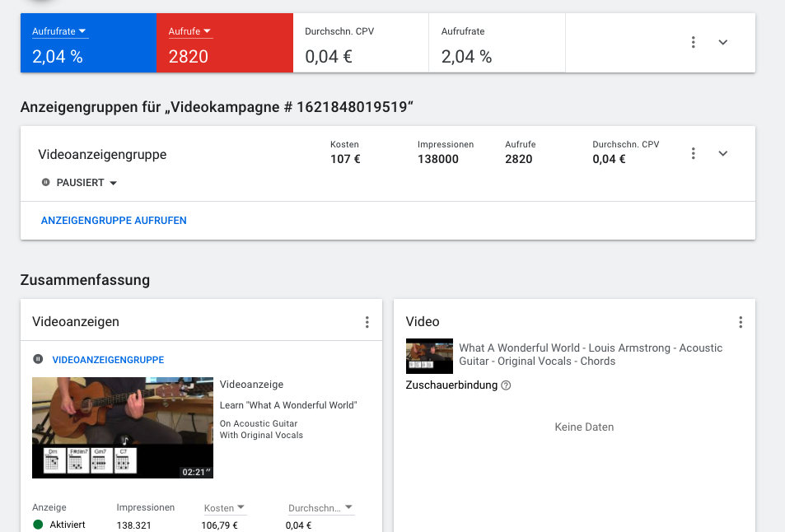Open three-dot menu for Videoanzeigengruppe row

point(694,153)
